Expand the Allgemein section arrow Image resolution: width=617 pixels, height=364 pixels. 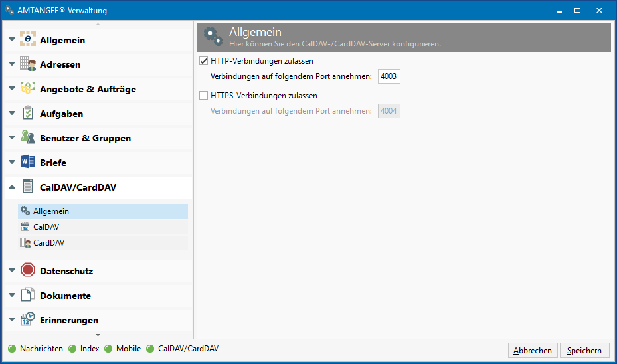coord(12,39)
